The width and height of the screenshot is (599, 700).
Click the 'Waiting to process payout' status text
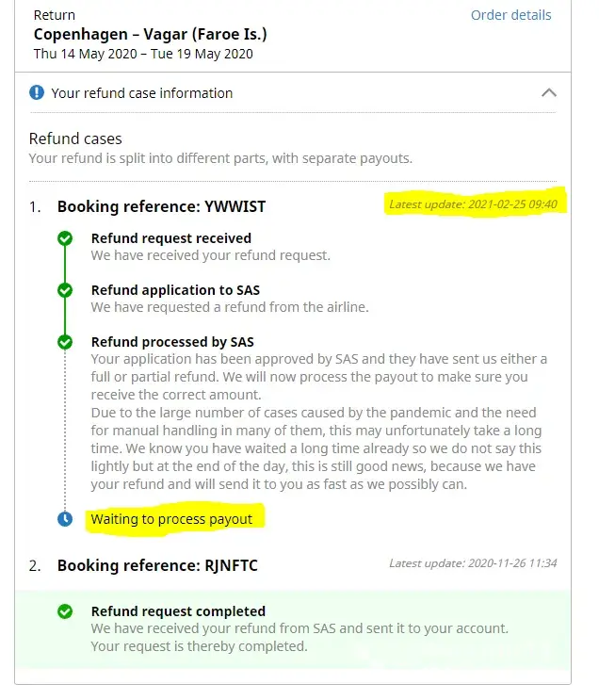click(171, 519)
